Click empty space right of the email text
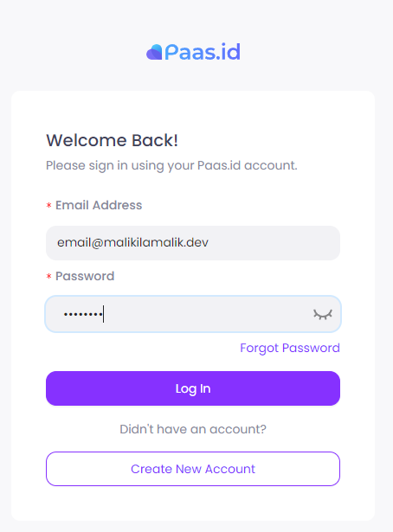This screenshot has height=532, width=393. click(275, 243)
